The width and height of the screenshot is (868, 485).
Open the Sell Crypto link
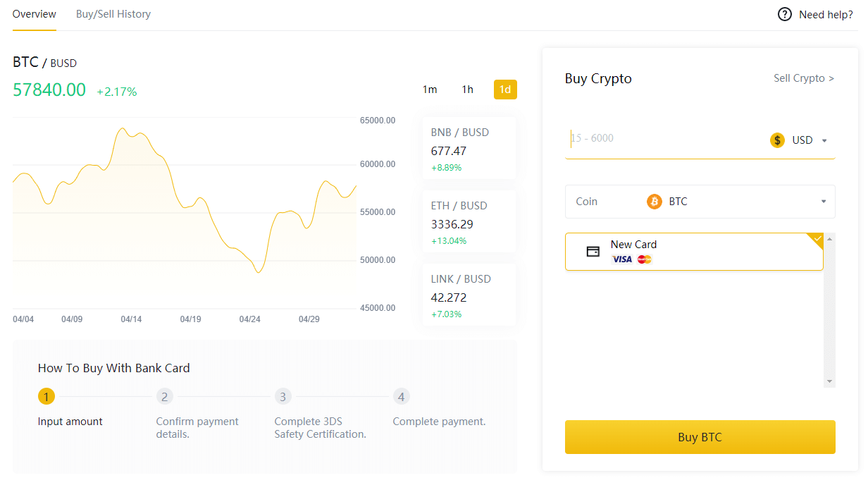coord(803,78)
